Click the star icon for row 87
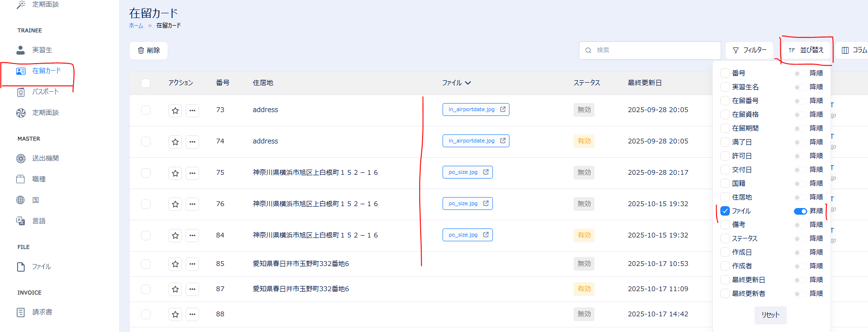Viewport: 868px width, 332px height. coord(175,289)
